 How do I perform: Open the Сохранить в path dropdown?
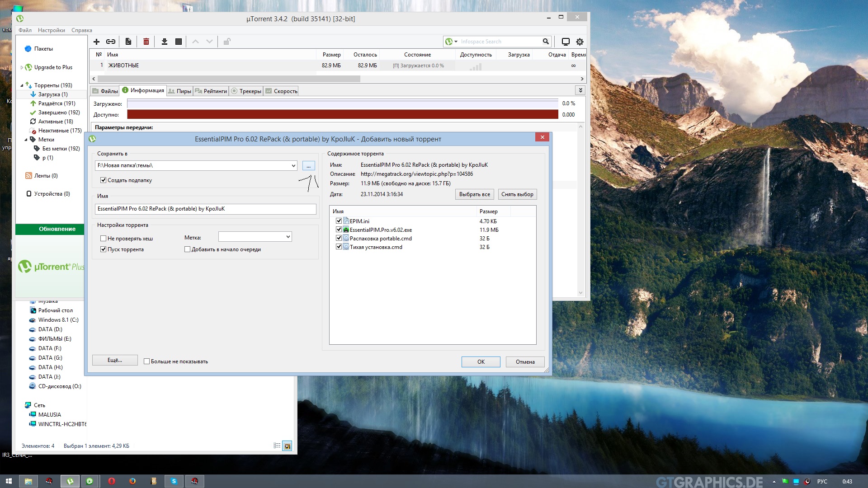coord(293,165)
